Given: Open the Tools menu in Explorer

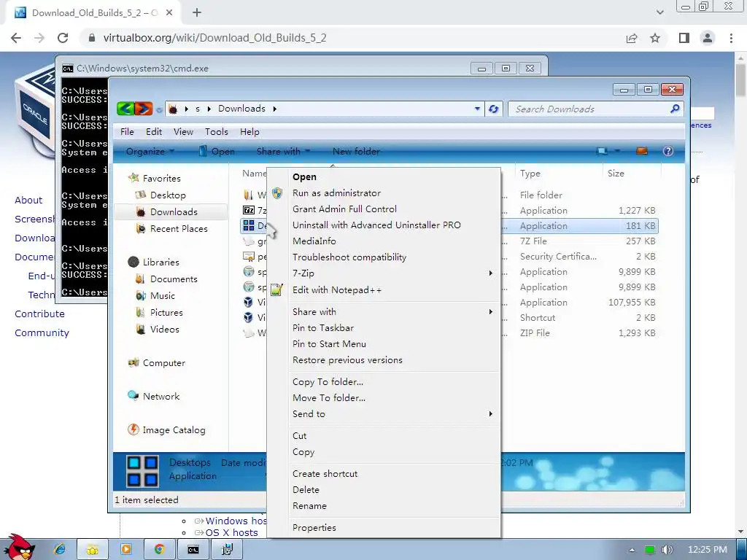Looking at the screenshot, I should (216, 132).
